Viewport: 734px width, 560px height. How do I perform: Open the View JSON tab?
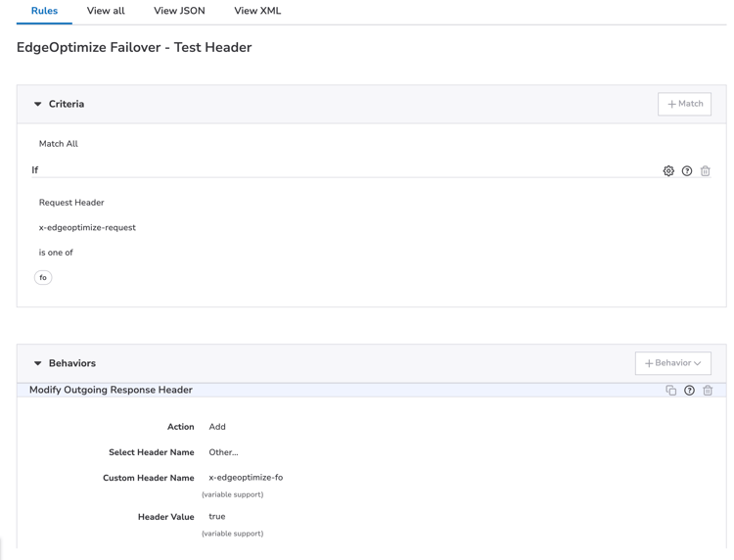pos(179,11)
